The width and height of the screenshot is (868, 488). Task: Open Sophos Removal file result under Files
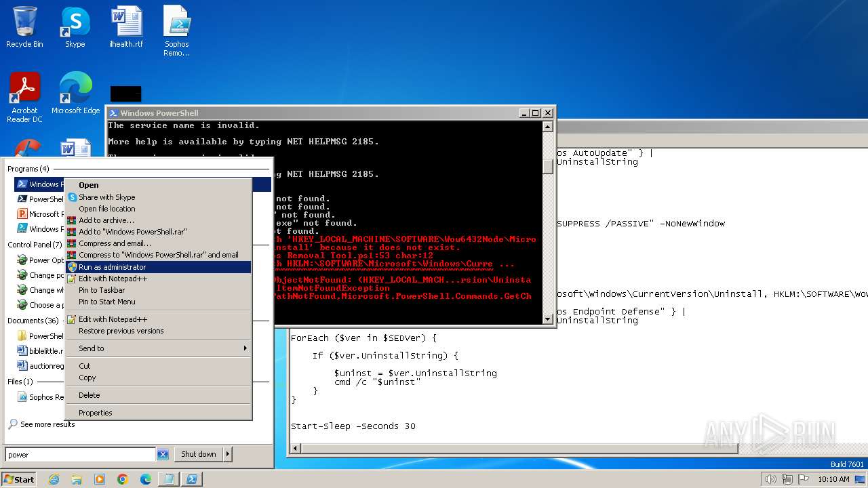[x=40, y=397]
